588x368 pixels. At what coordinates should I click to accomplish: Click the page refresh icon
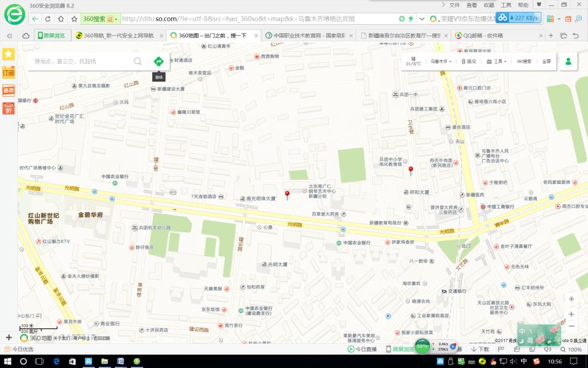coord(48,19)
